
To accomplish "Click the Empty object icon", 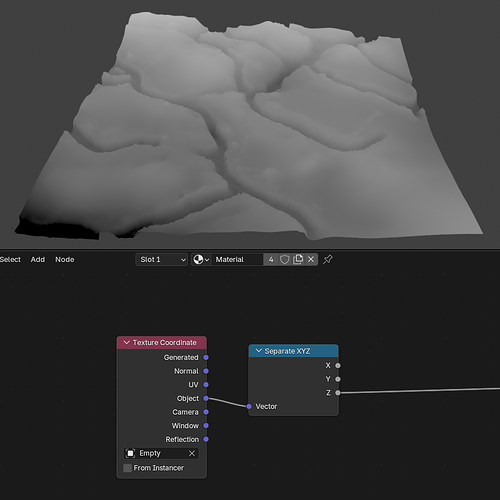I will [130, 453].
